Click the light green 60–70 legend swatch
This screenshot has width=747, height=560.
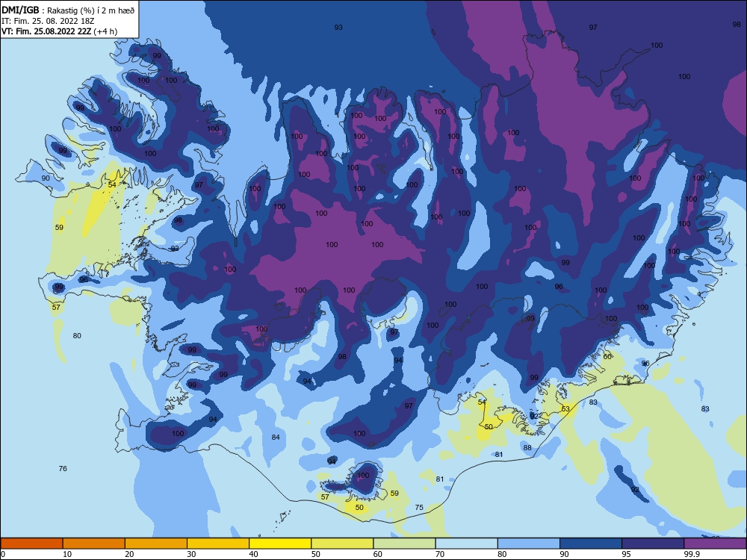coord(404,544)
